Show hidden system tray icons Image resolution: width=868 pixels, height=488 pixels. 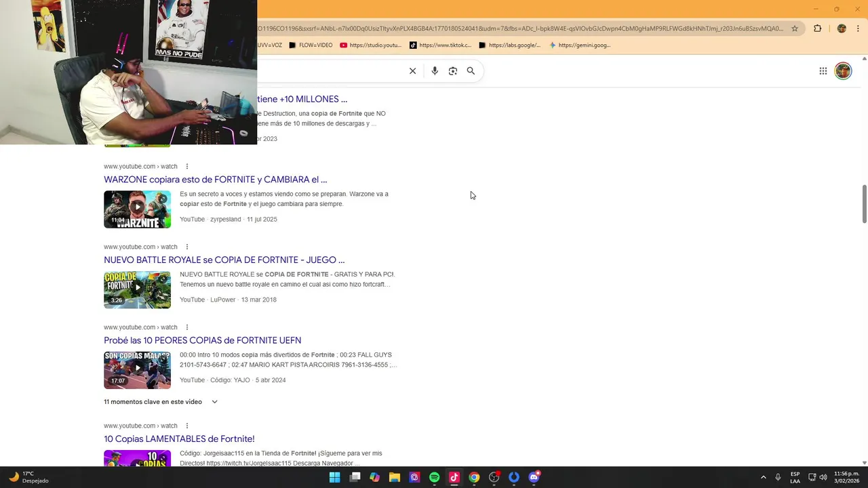tap(763, 477)
